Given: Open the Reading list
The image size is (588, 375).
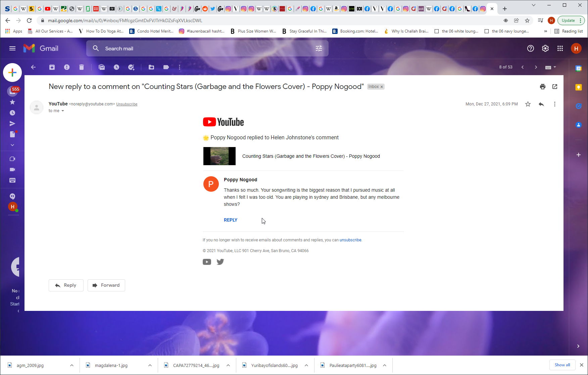Looking at the screenshot, I should pyautogui.click(x=569, y=31).
